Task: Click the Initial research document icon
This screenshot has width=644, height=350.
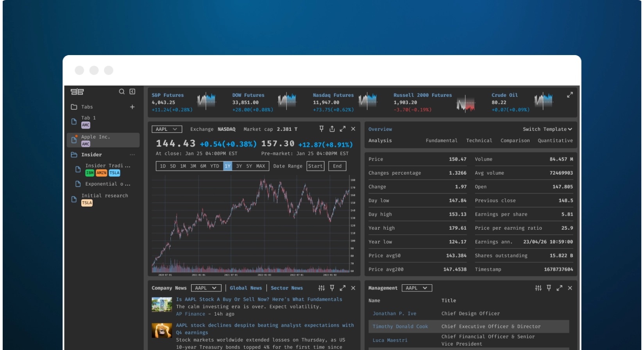Action: point(74,199)
